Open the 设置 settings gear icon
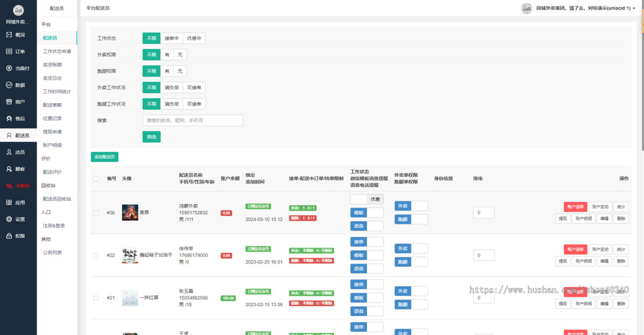Screen dimensions: 644x335 [x=9, y=219]
